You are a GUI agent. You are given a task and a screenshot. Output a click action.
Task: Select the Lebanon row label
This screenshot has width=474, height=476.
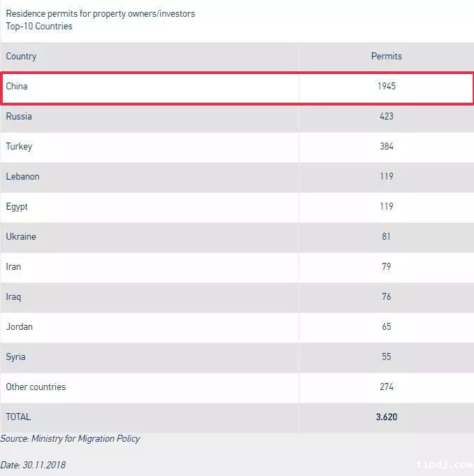coord(22,176)
